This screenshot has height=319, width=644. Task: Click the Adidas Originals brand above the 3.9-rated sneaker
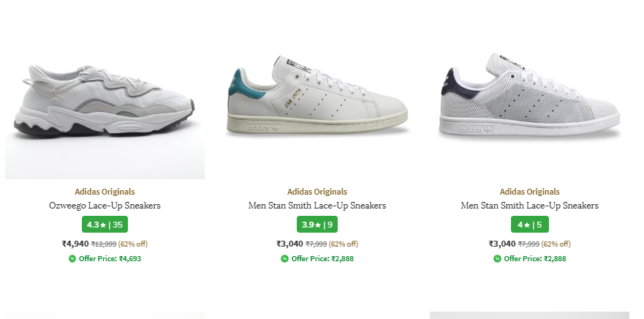[317, 192]
